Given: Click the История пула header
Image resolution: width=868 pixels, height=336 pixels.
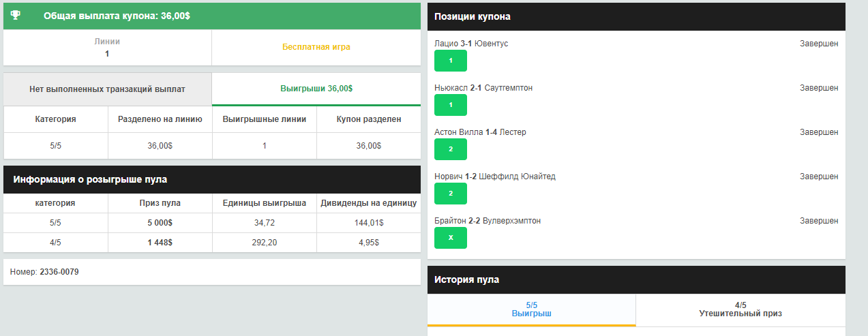Looking at the screenshot, I should (x=636, y=279).
